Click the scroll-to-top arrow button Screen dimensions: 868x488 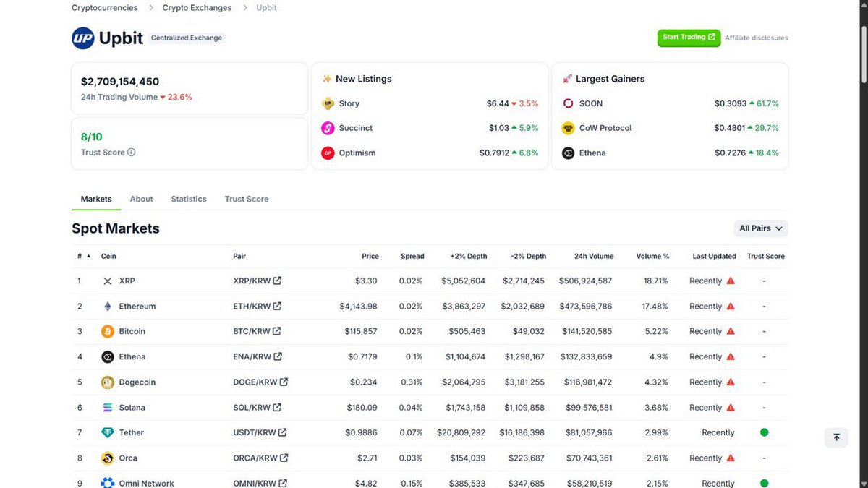[x=836, y=437]
